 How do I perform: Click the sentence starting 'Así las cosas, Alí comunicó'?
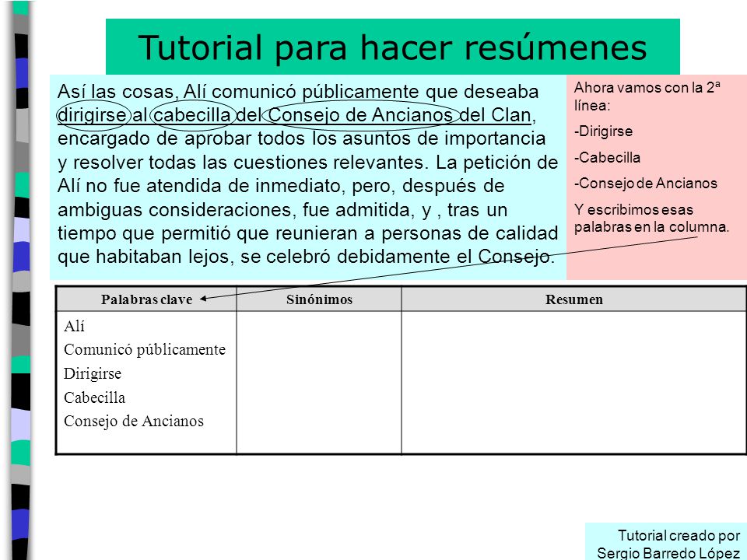pyautogui.click(x=298, y=92)
